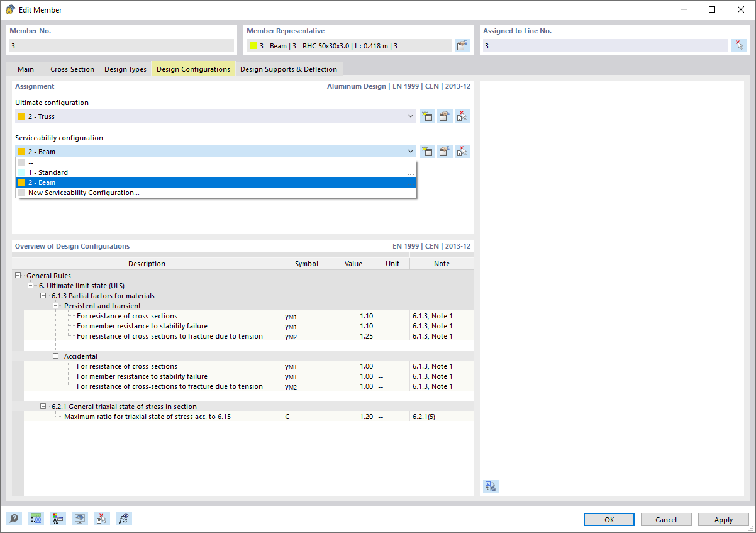Switch to the Cross-Section tab
Screen dimensions: 756x533
[x=72, y=69]
